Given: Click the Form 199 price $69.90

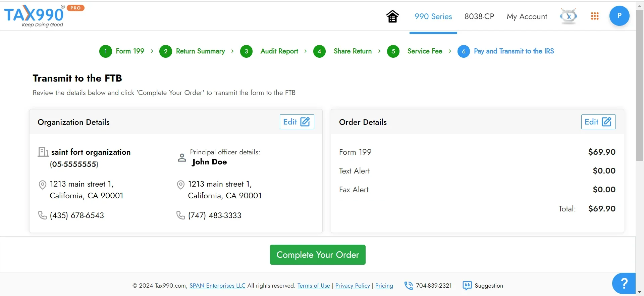Looking at the screenshot, I should (602, 152).
